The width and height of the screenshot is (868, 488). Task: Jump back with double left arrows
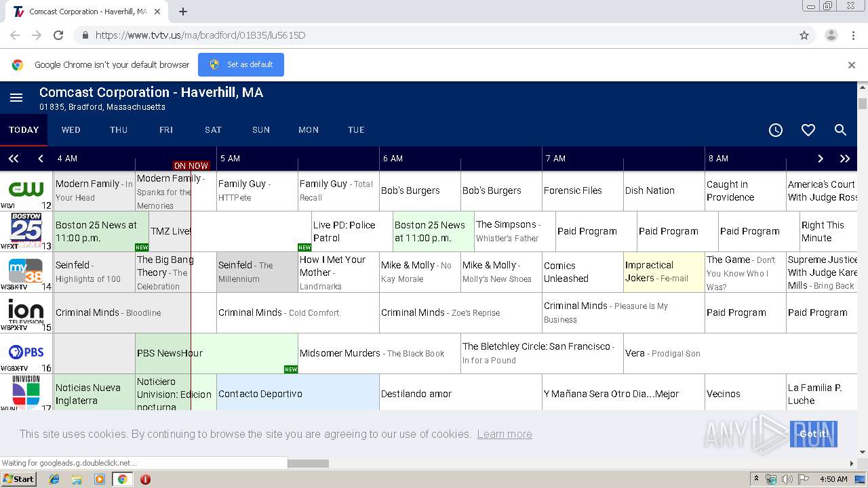coord(14,159)
